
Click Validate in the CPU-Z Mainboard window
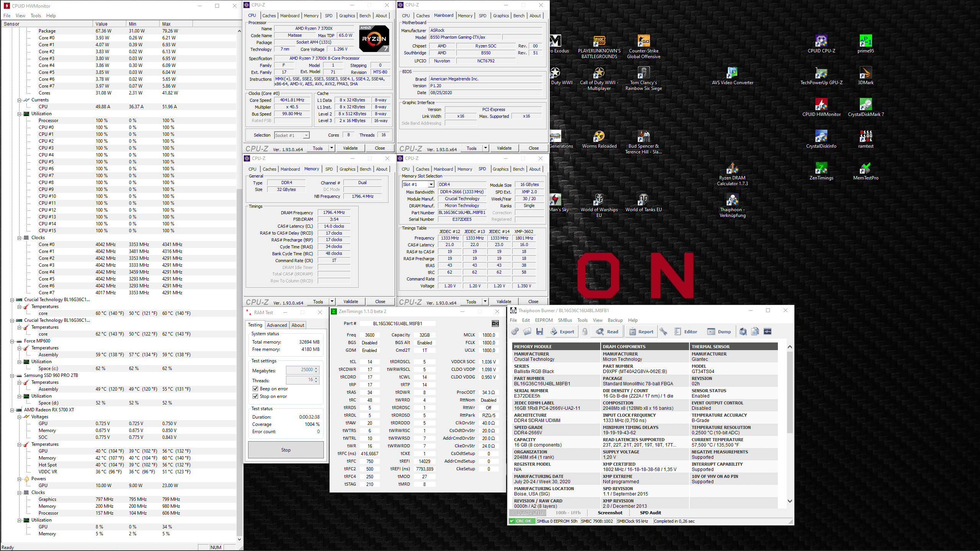[x=504, y=148]
